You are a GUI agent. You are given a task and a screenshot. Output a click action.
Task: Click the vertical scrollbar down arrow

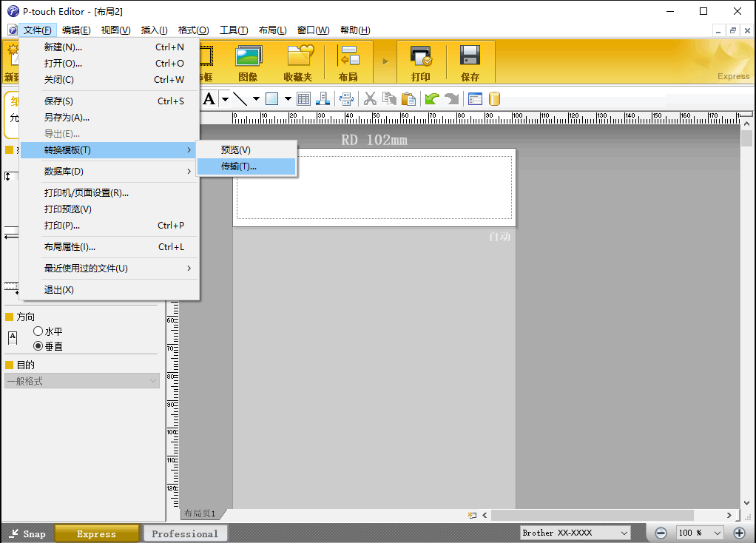tap(747, 502)
